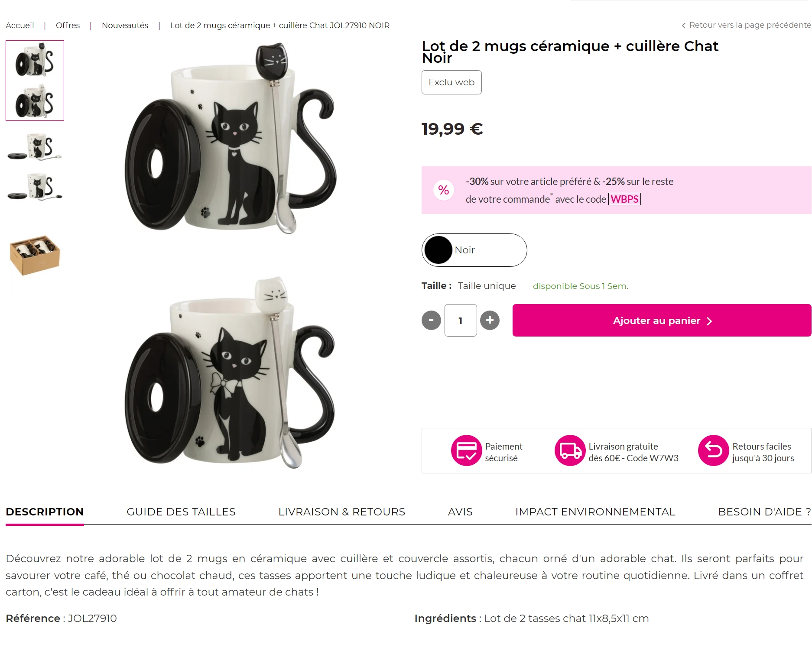Screen dimensions: 812x651
Task: Open the Besoin d'aide tab
Action: coord(764,512)
